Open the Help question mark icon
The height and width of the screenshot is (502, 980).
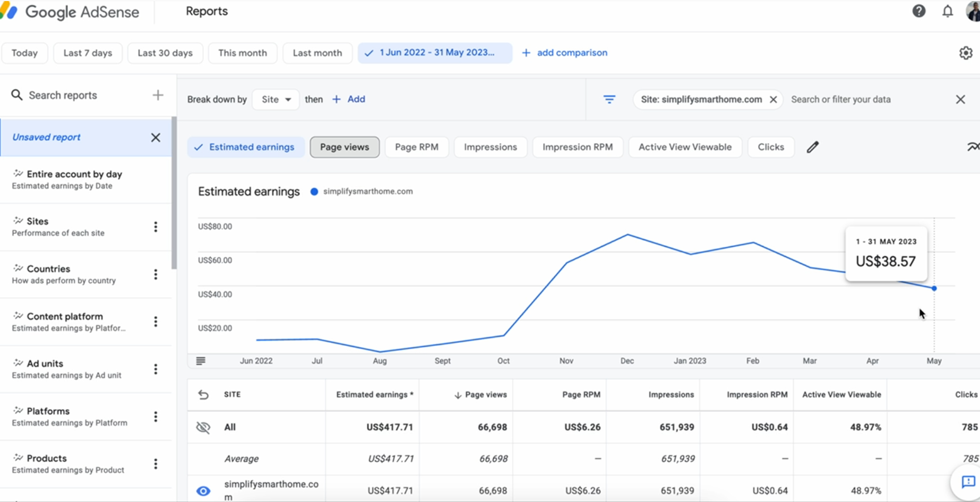click(x=919, y=11)
